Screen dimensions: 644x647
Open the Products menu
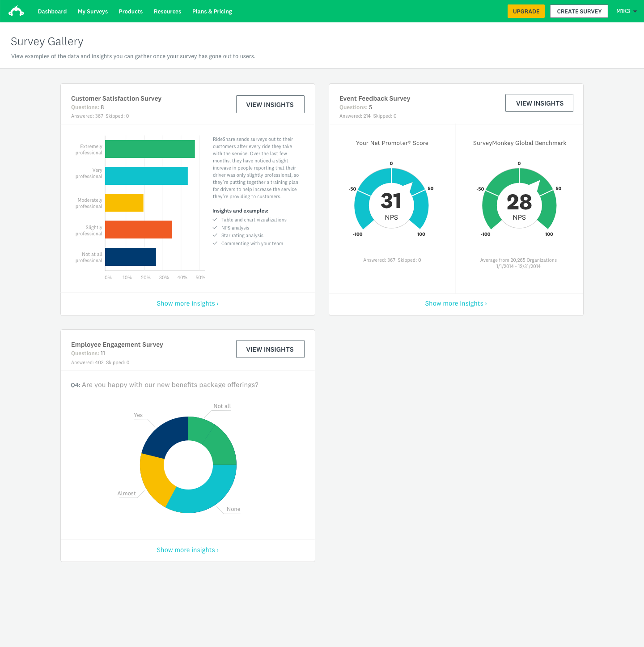coord(131,12)
